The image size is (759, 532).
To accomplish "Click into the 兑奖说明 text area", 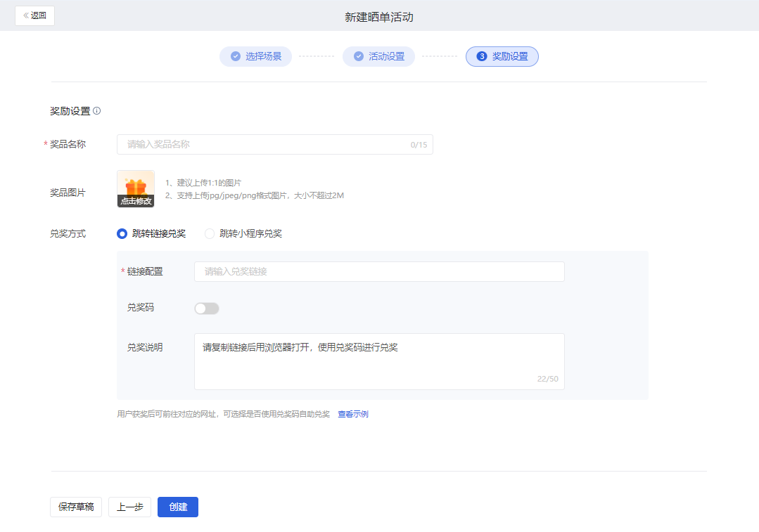I will 380,361.
